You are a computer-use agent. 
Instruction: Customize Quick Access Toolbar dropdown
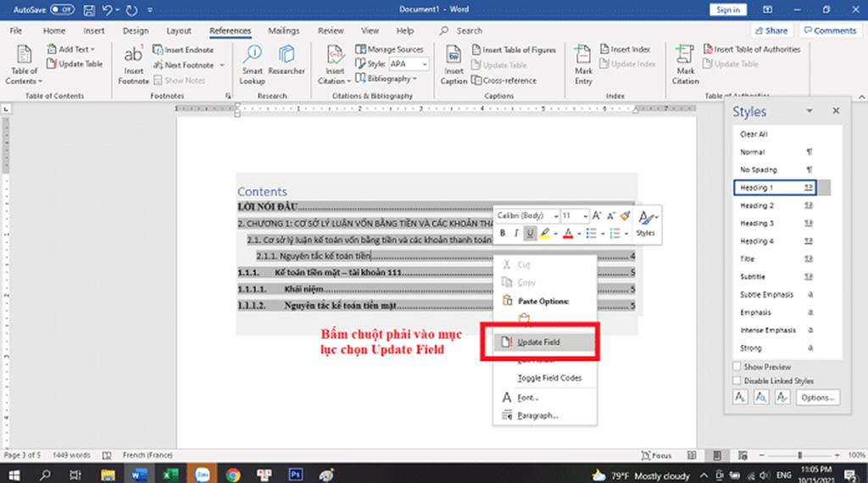point(150,10)
